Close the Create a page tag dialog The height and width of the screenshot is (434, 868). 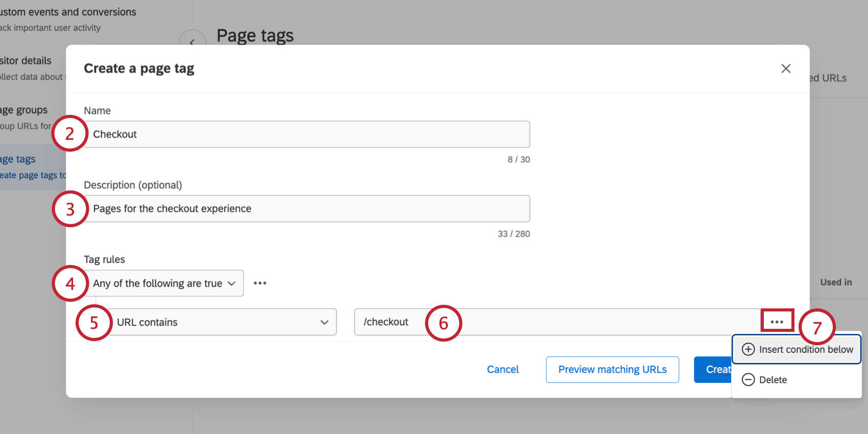click(x=786, y=68)
